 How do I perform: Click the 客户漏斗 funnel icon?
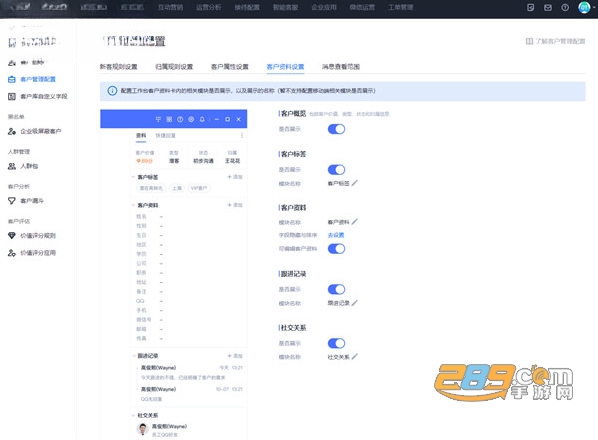(x=12, y=201)
